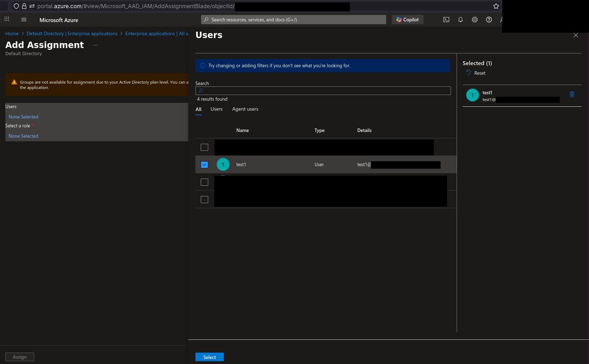Screen dimensions: 589x364
Task: Open more options beside Add Assignment
Action: (95, 45)
